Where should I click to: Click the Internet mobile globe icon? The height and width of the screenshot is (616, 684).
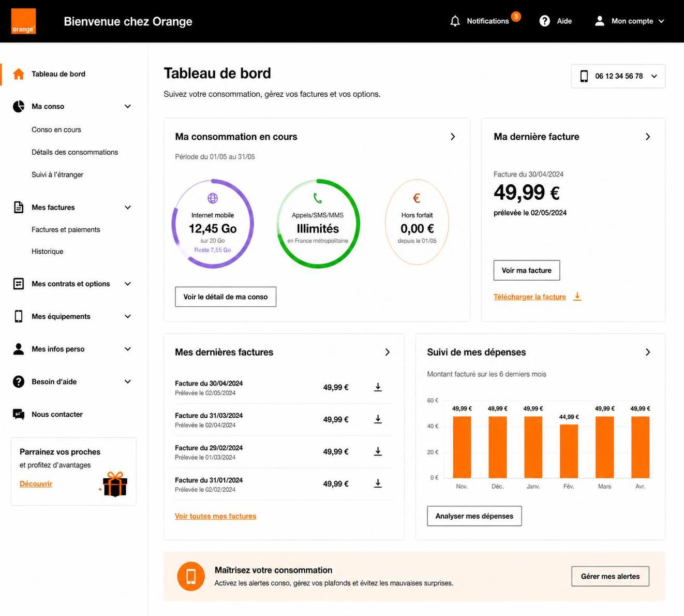click(213, 198)
